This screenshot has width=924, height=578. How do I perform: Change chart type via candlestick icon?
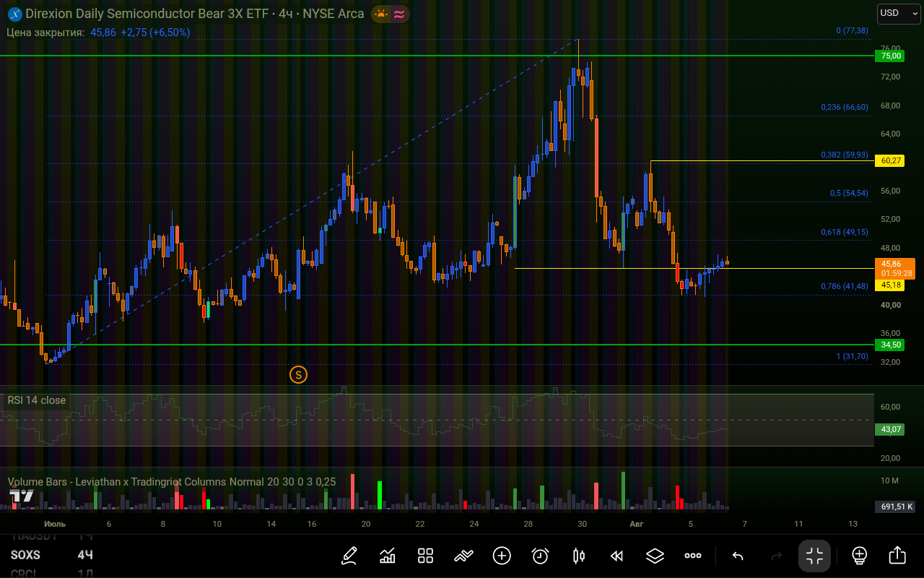click(x=578, y=556)
